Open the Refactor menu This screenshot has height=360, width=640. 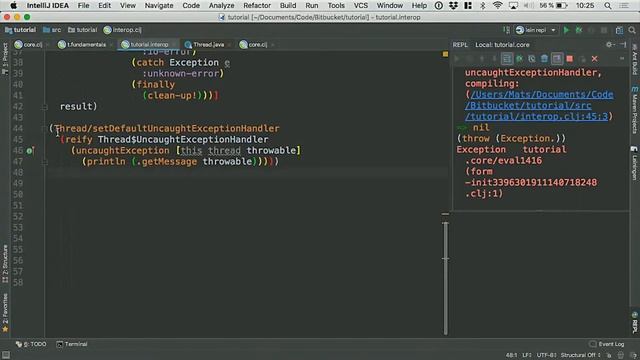coord(257,6)
